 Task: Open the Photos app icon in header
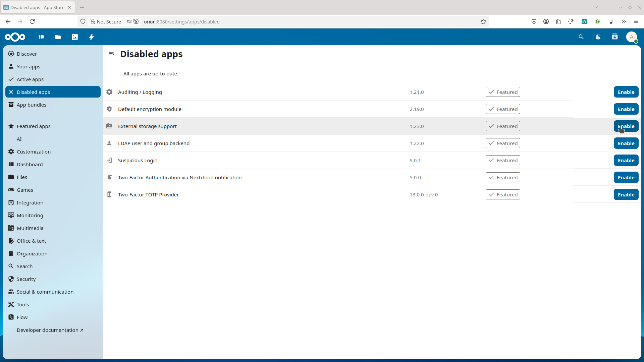pyautogui.click(x=75, y=37)
